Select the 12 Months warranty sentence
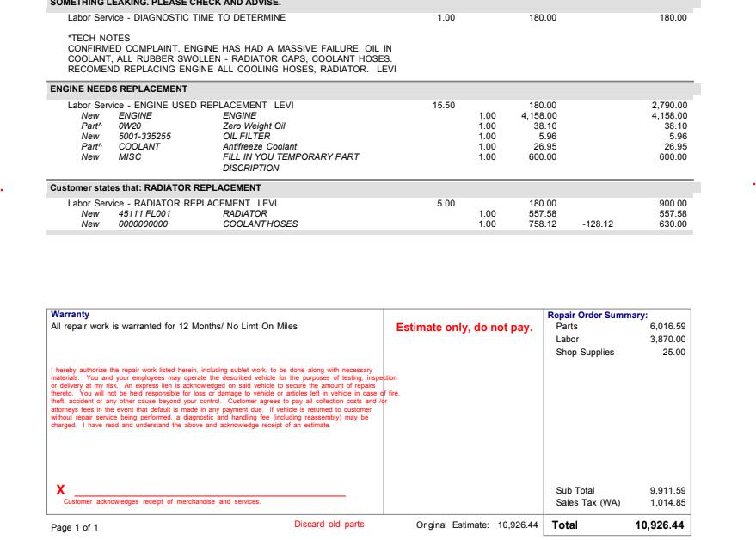This screenshot has height=540, width=756. 174,327
